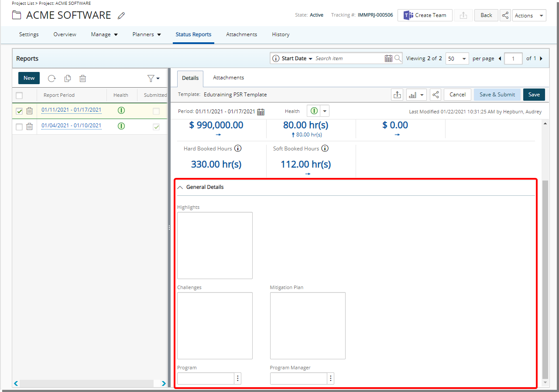Click the pencil edit icon beside ACME SOFTWARE
The width and height of the screenshot is (559, 392).
pos(121,16)
